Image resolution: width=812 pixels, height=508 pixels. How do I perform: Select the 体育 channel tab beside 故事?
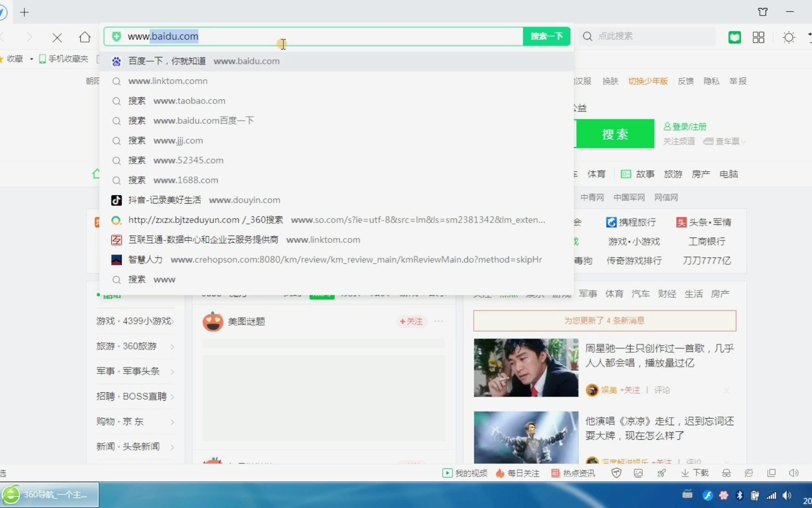[596, 175]
